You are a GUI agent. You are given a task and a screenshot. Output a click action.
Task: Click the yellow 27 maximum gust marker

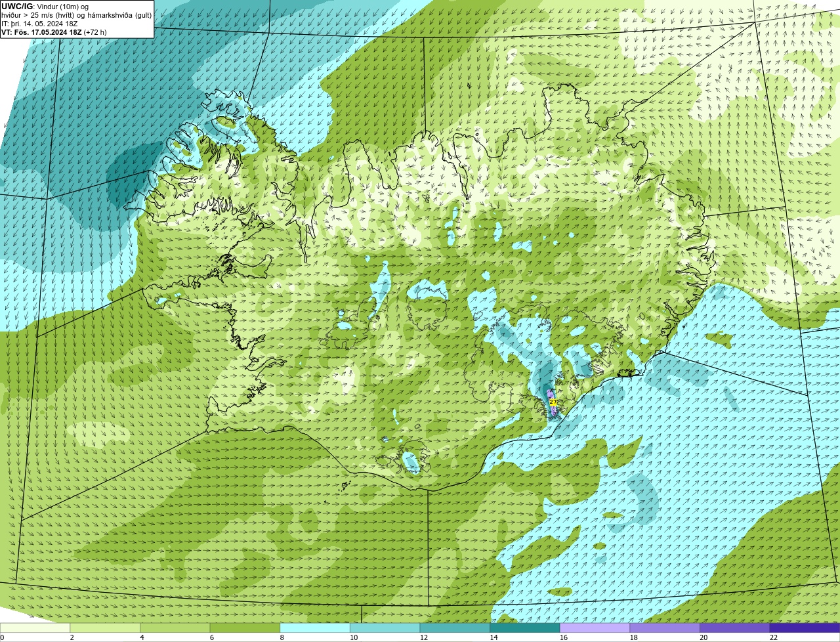[x=553, y=402]
